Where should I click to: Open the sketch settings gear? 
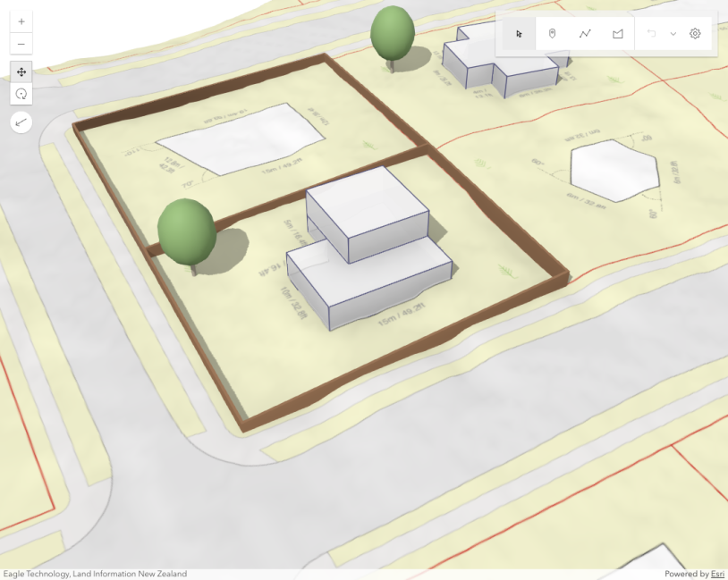coord(695,34)
